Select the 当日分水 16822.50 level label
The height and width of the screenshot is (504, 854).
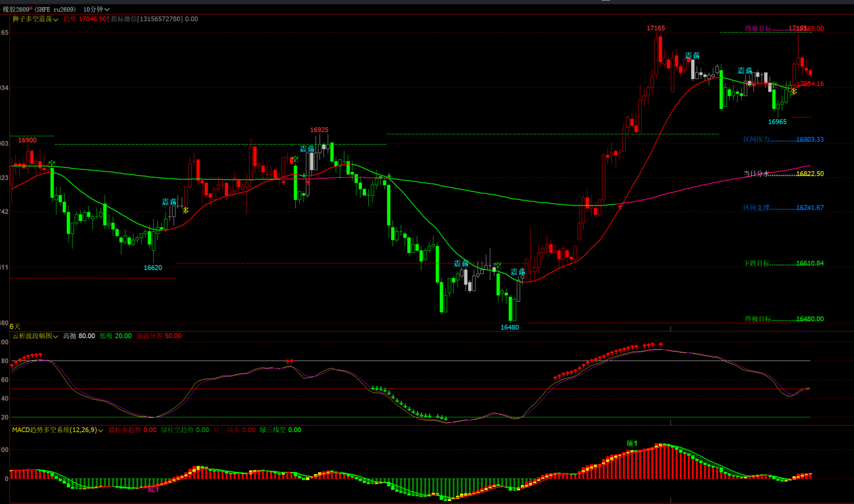[x=783, y=174]
